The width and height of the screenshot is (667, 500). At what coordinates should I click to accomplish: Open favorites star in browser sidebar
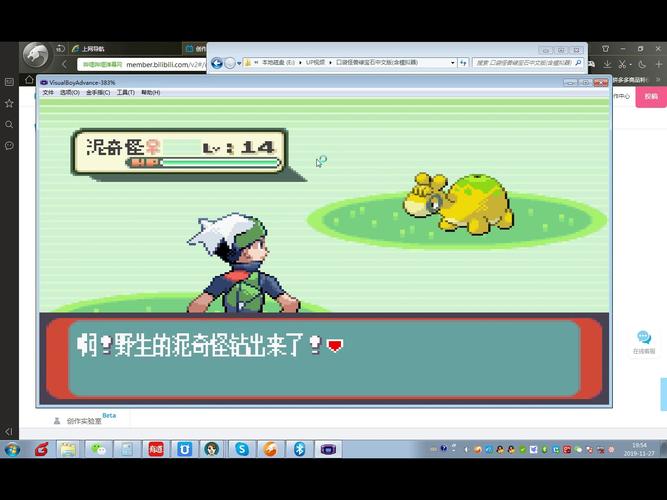click(9, 103)
